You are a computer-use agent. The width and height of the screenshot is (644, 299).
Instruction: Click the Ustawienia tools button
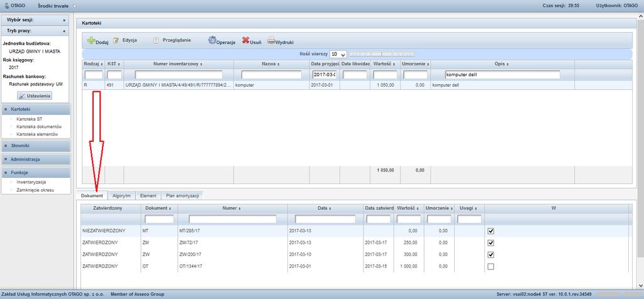point(35,95)
